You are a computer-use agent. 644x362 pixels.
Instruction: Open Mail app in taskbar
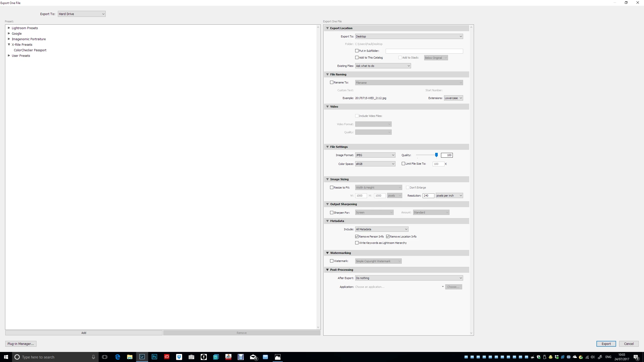coord(253,357)
